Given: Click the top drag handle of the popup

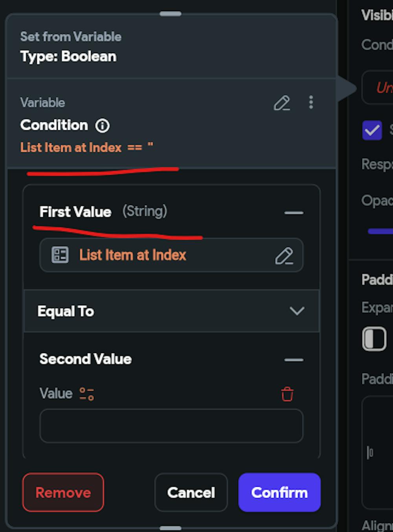Looking at the screenshot, I should (x=171, y=14).
